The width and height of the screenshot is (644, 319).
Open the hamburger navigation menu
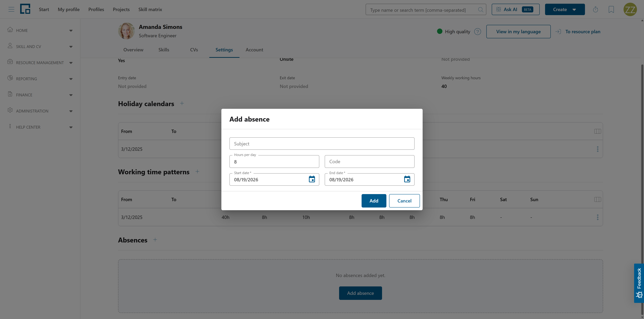tap(11, 10)
